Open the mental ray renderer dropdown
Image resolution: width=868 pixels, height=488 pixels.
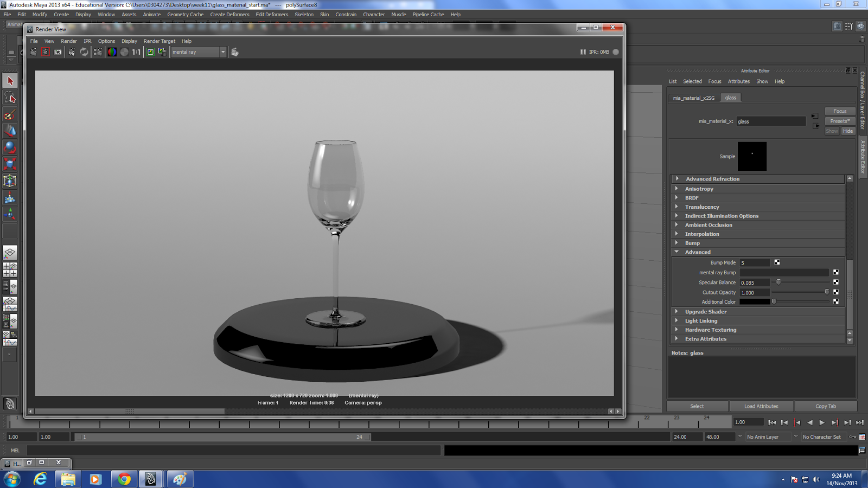199,52
